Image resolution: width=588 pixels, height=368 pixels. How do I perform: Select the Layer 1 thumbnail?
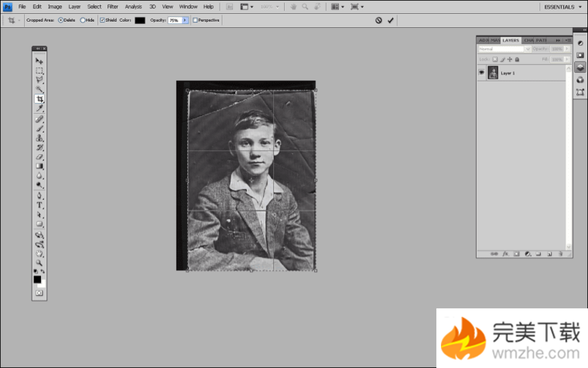(x=493, y=73)
